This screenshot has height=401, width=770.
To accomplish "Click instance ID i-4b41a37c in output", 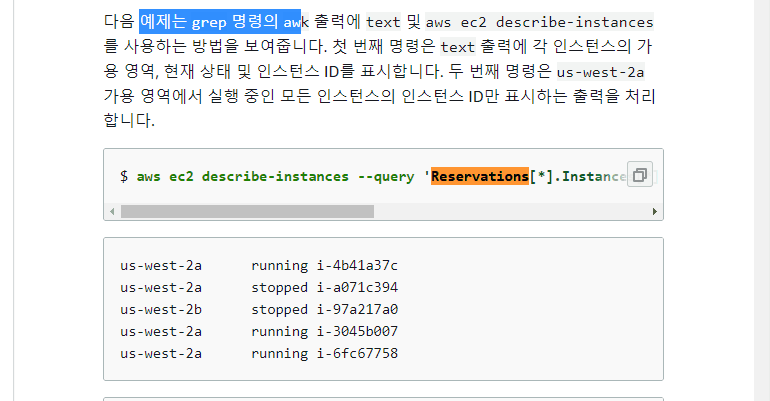I will (358, 266).
